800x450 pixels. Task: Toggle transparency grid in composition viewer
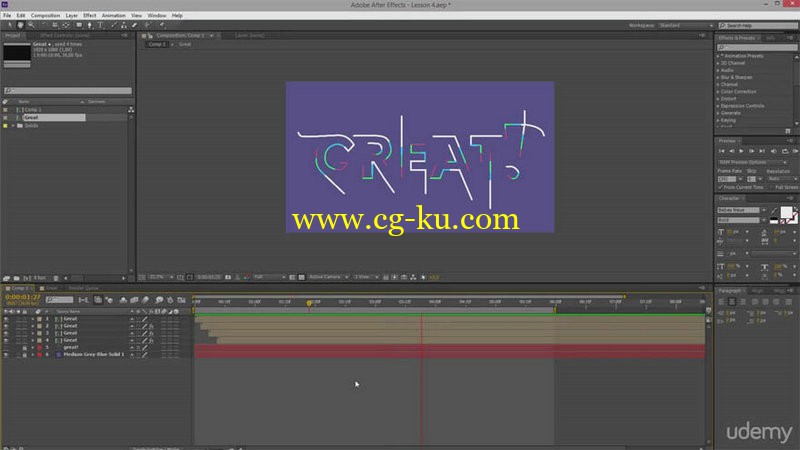302,277
